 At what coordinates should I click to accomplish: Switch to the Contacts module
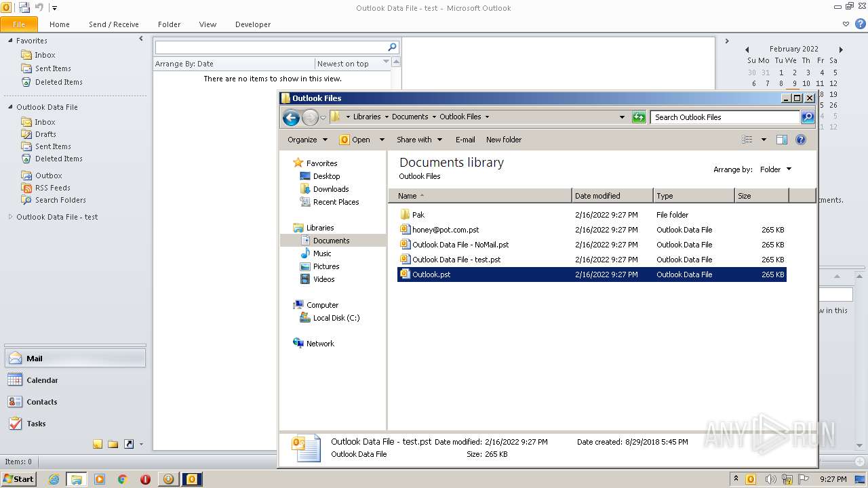click(75, 402)
